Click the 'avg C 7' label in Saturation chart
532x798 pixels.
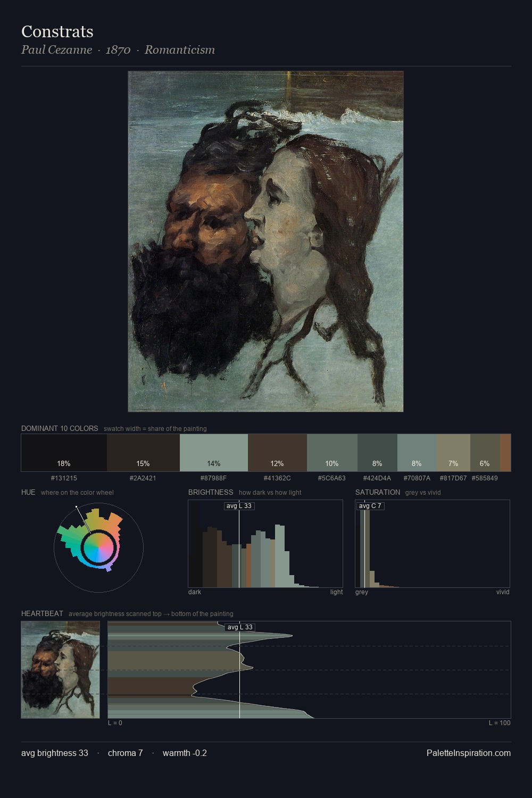coord(370,506)
